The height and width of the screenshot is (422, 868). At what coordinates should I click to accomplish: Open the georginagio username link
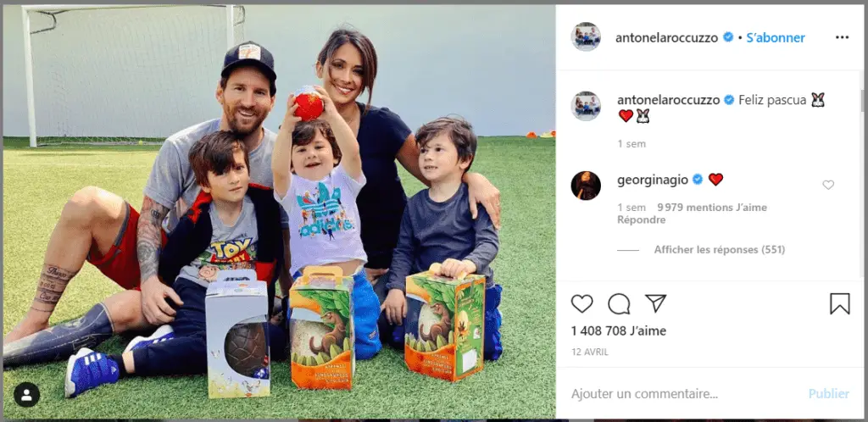click(653, 180)
